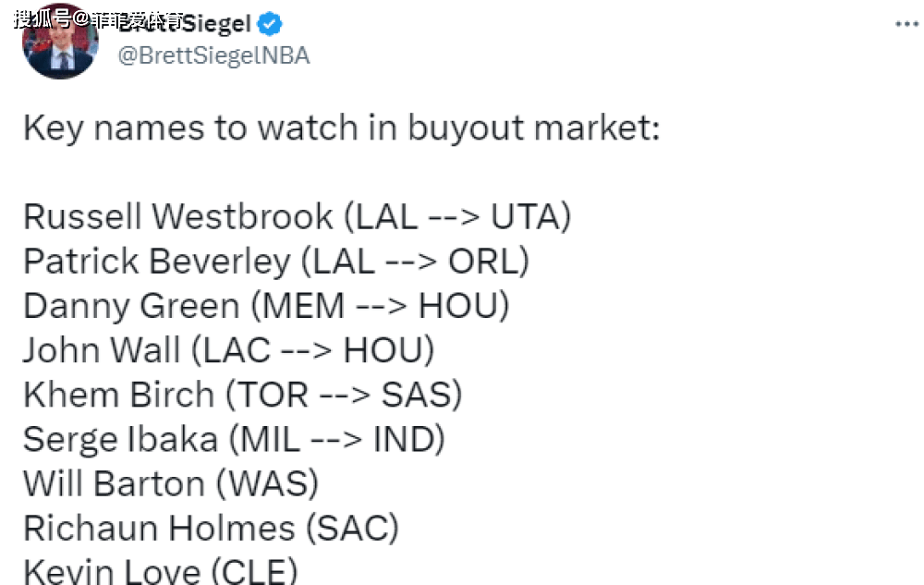Click the blue verified badge icon

pos(270,24)
